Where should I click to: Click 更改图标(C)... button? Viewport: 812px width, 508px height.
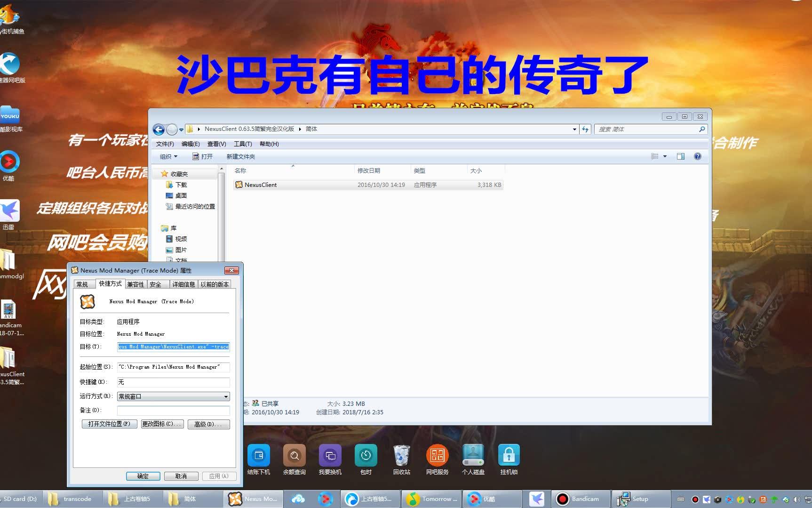(162, 424)
